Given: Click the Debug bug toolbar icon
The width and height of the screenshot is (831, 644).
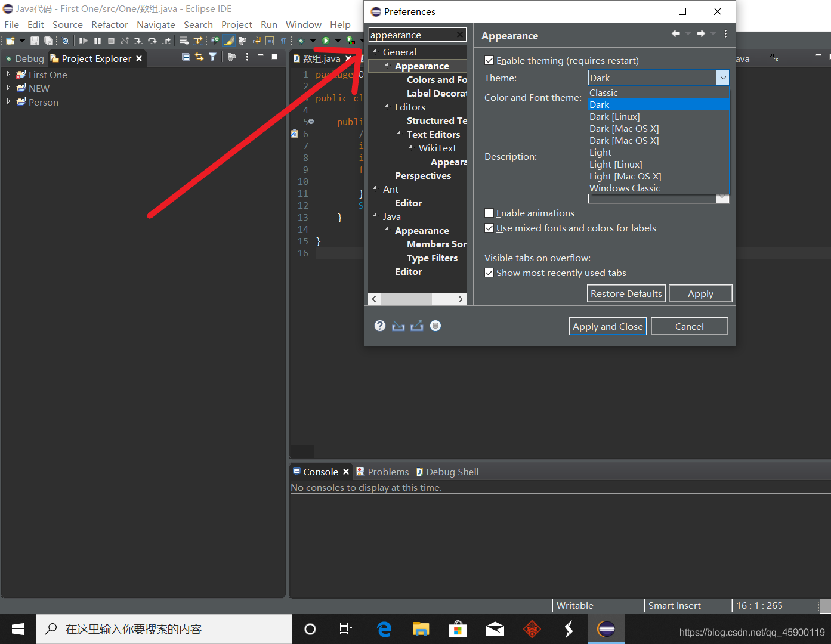Looking at the screenshot, I should [301, 41].
